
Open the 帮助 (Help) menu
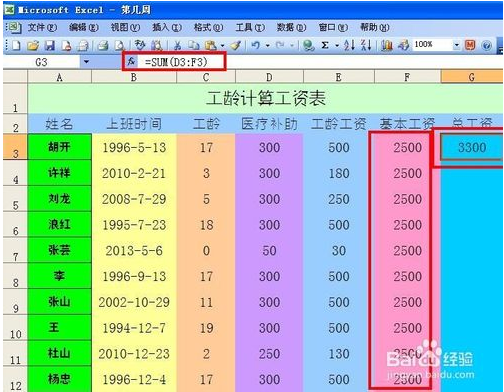375,27
